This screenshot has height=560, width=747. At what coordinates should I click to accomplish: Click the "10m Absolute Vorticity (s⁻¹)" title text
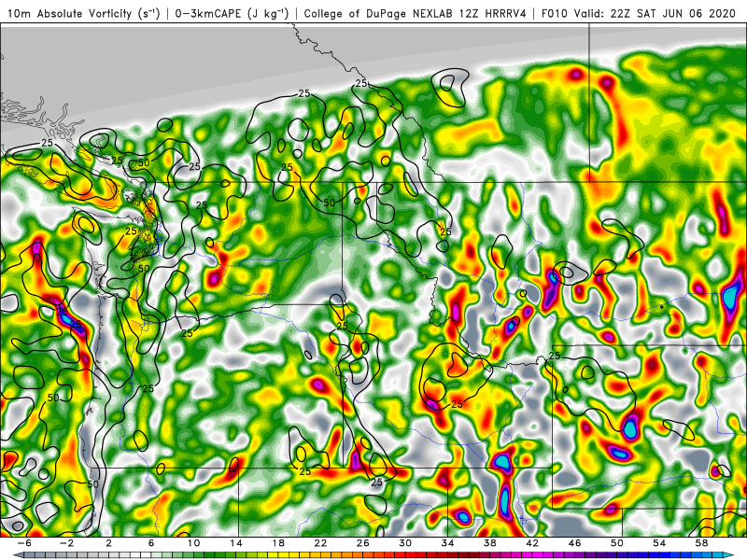(83, 13)
